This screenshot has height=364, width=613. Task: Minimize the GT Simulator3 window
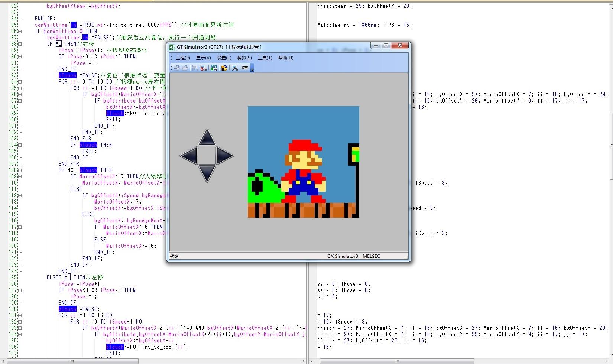coord(376,46)
